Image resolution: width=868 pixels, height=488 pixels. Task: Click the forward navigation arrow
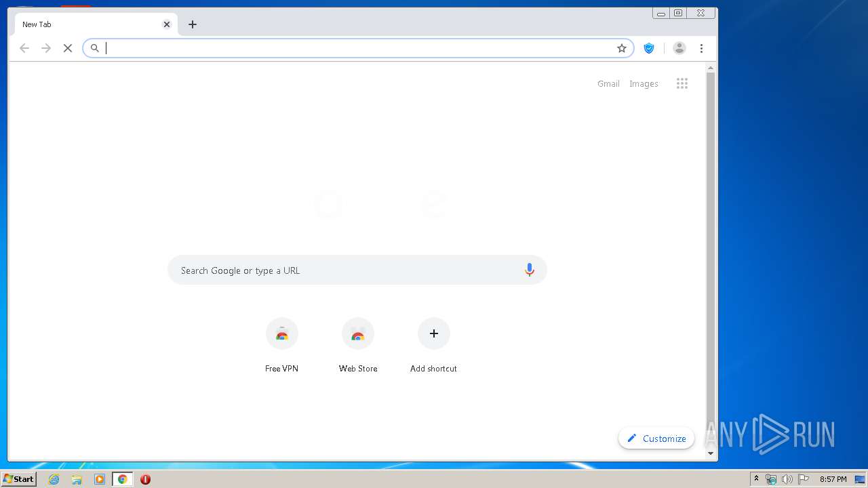click(46, 48)
